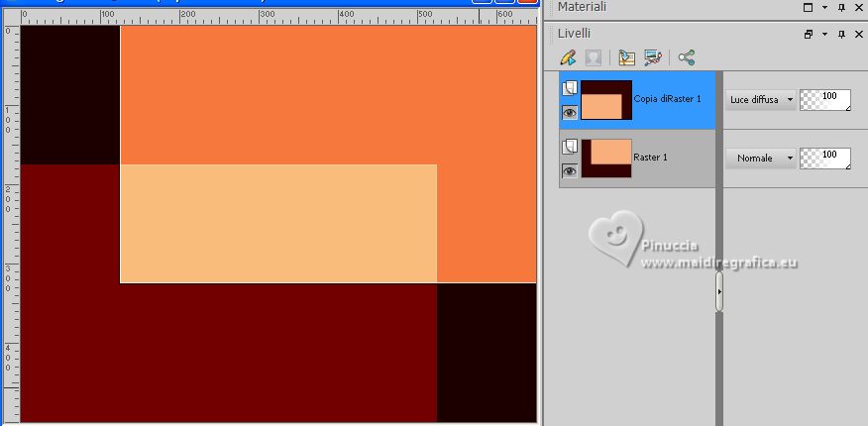Click the grayed mask icon in Livelli toolbar
Viewport: 868px width, 426px height.
[593, 57]
